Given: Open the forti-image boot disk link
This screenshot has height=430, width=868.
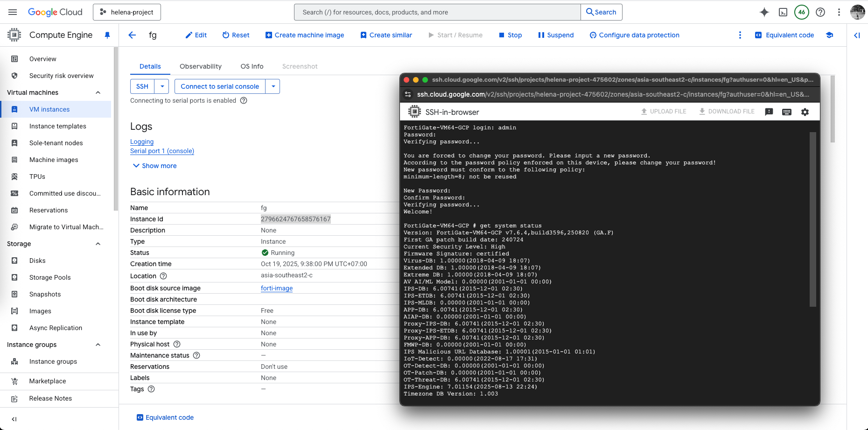Looking at the screenshot, I should 277,288.
